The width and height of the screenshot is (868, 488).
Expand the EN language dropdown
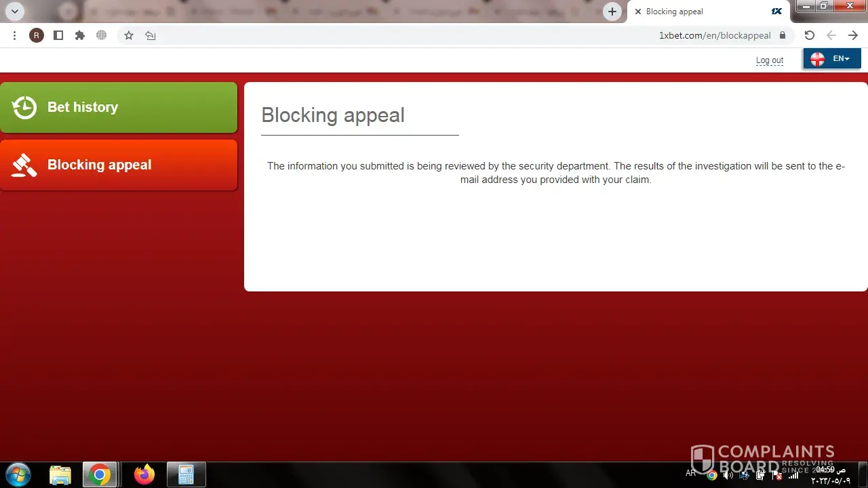pos(832,59)
